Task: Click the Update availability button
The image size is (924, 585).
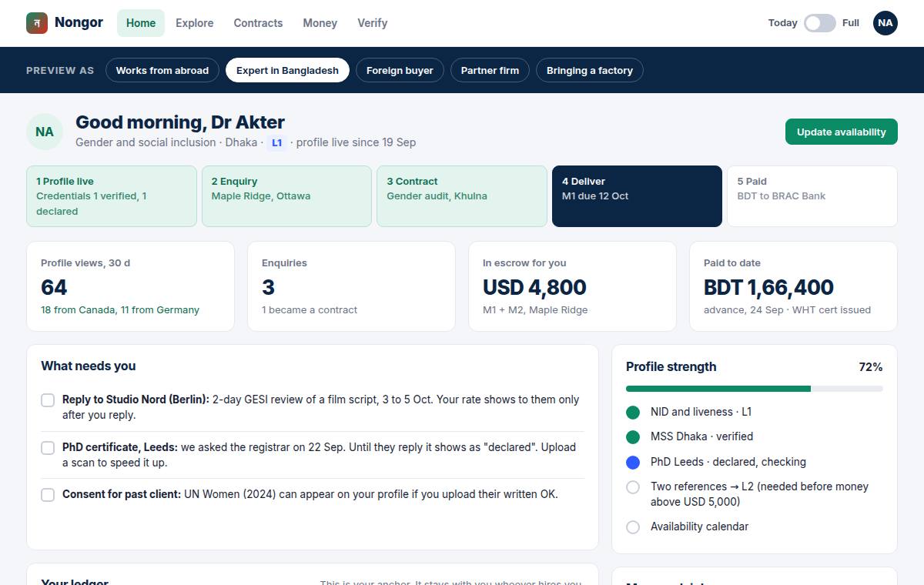Action: point(842,132)
